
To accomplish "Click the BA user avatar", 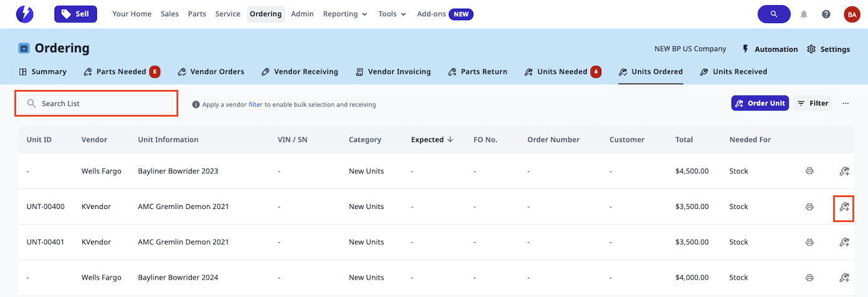I will pos(851,14).
